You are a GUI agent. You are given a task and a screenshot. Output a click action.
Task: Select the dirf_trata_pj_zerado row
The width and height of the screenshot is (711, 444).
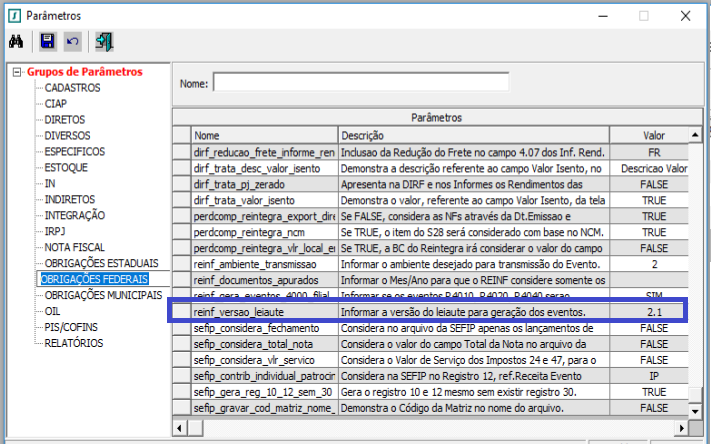pos(264,184)
